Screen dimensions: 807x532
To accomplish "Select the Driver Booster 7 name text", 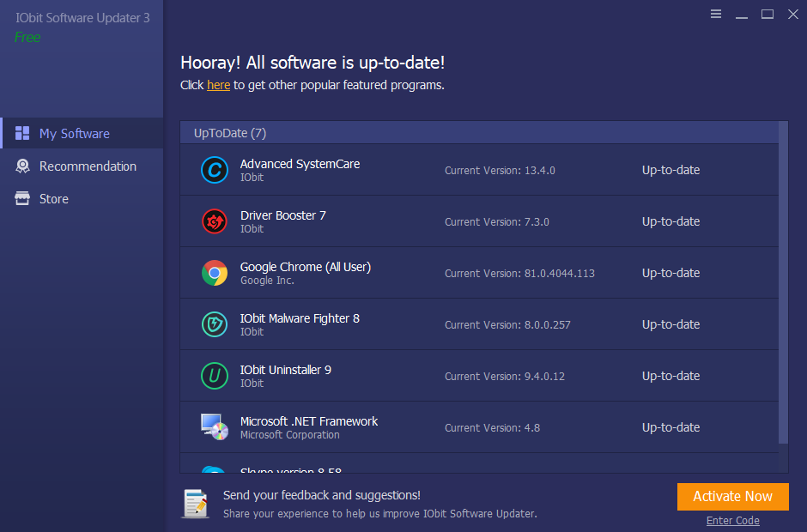I will pos(283,215).
